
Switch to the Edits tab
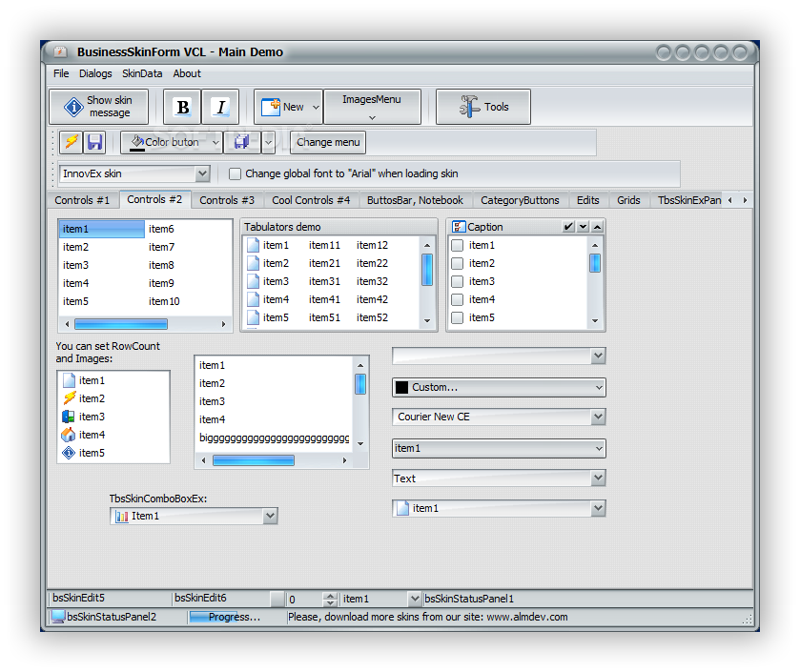tap(587, 200)
